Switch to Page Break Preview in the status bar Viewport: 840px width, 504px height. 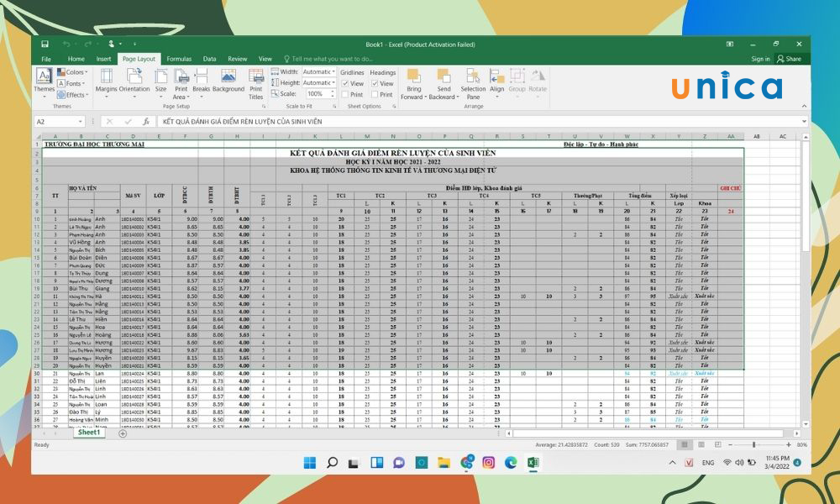718,444
